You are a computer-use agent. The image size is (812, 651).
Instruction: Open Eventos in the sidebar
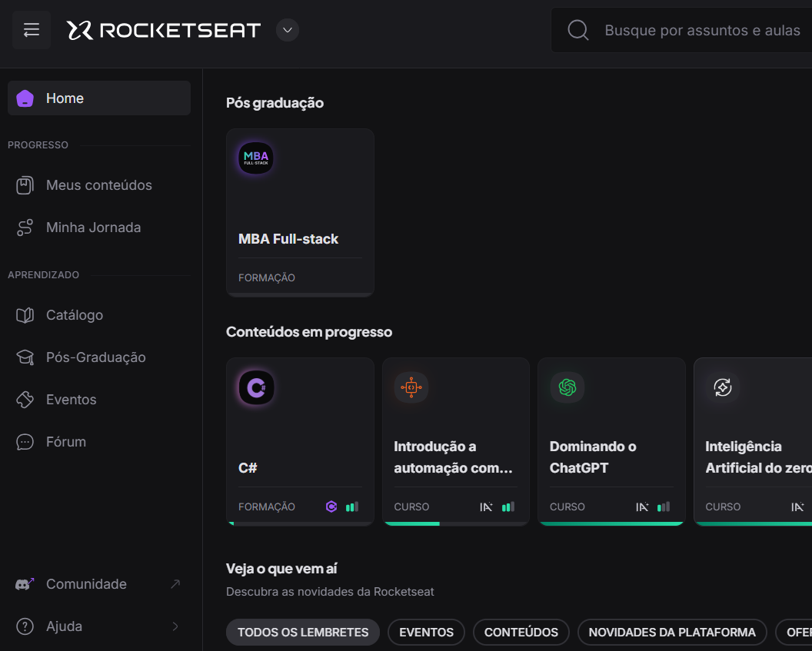(x=99, y=400)
